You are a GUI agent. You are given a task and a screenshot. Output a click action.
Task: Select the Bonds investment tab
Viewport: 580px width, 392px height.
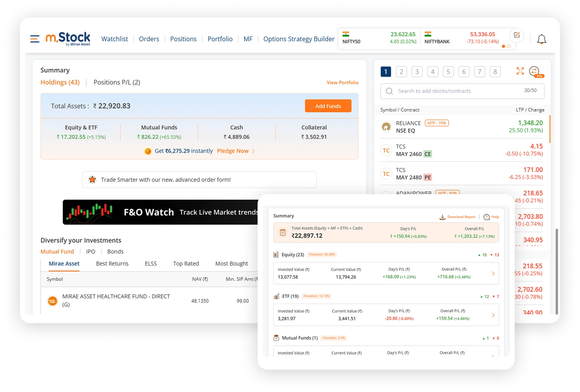(x=115, y=251)
